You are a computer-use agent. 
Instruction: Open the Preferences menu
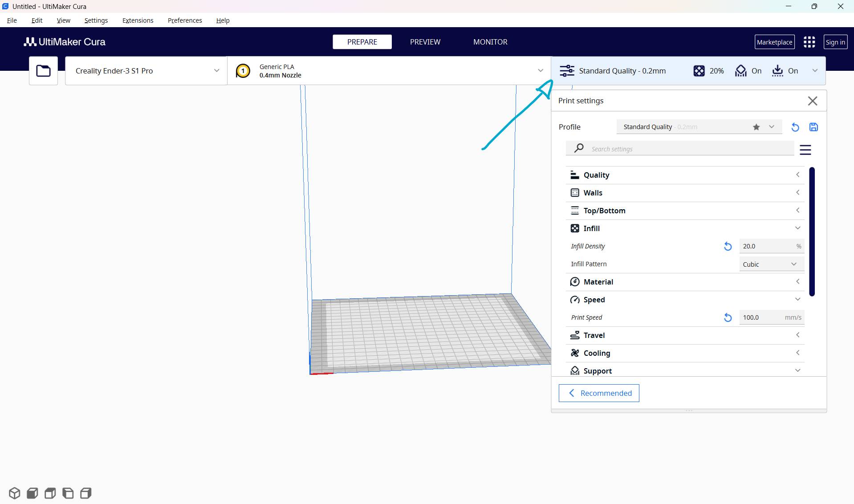[185, 20]
